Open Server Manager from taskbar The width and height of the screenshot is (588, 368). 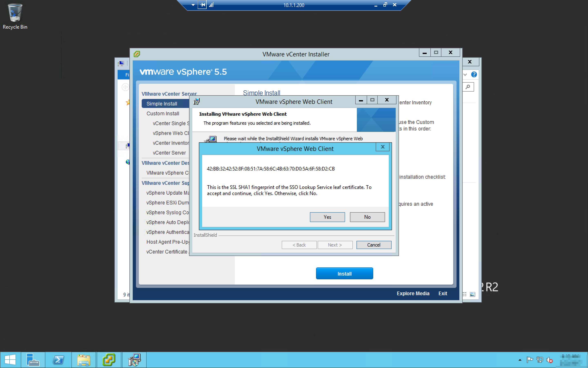click(x=33, y=360)
